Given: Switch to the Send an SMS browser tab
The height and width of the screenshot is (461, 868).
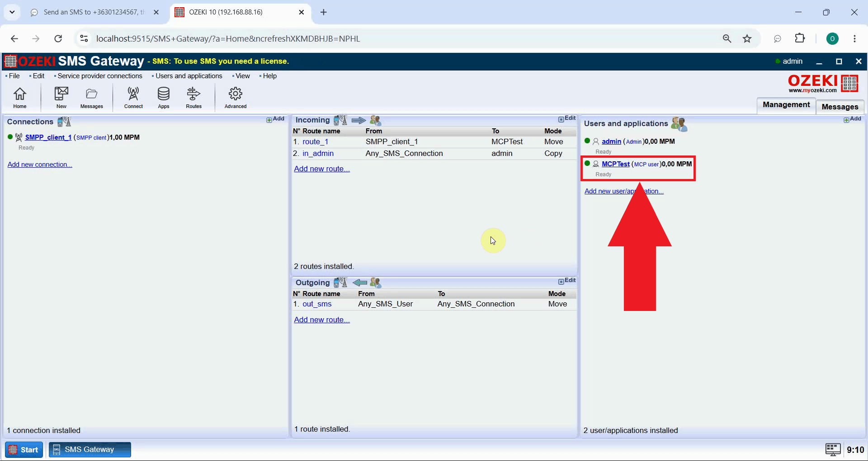Looking at the screenshot, I should [94, 12].
